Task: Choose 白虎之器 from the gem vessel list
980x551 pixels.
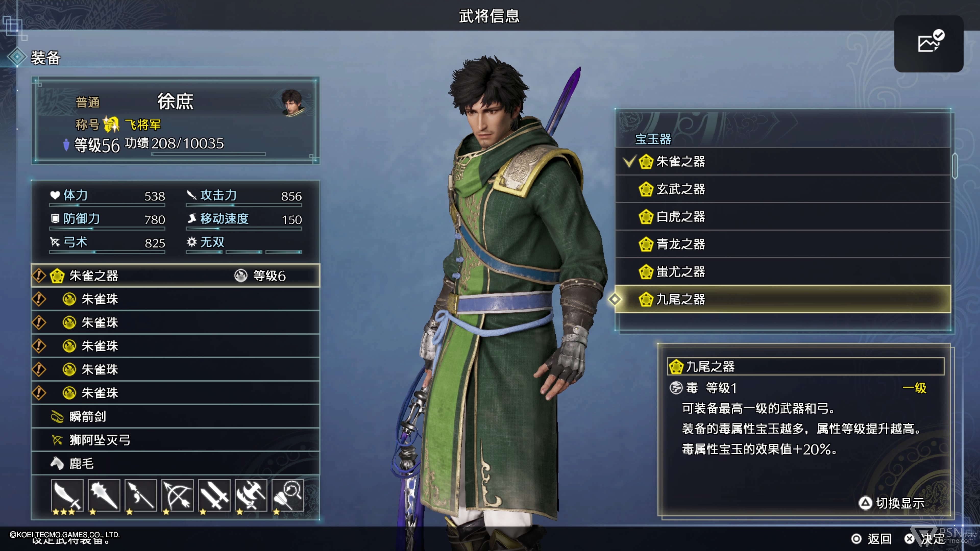Action: pos(783,217)
